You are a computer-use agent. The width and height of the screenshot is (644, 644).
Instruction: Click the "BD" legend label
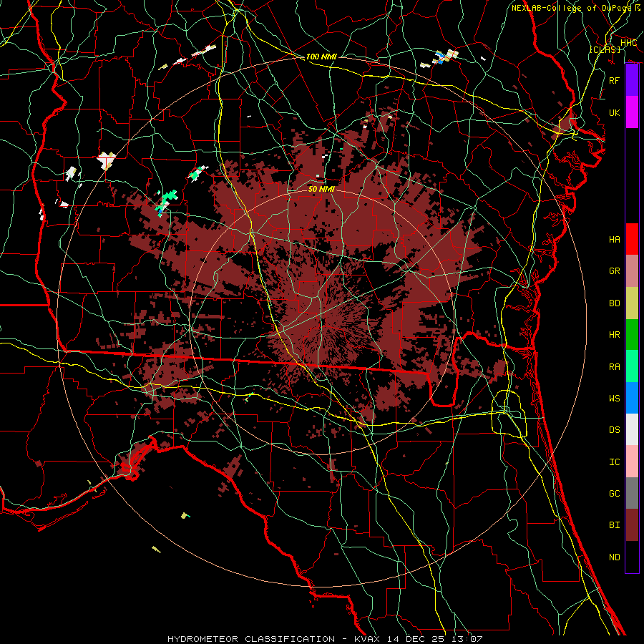pyautogui.click(x=614, y=303)
